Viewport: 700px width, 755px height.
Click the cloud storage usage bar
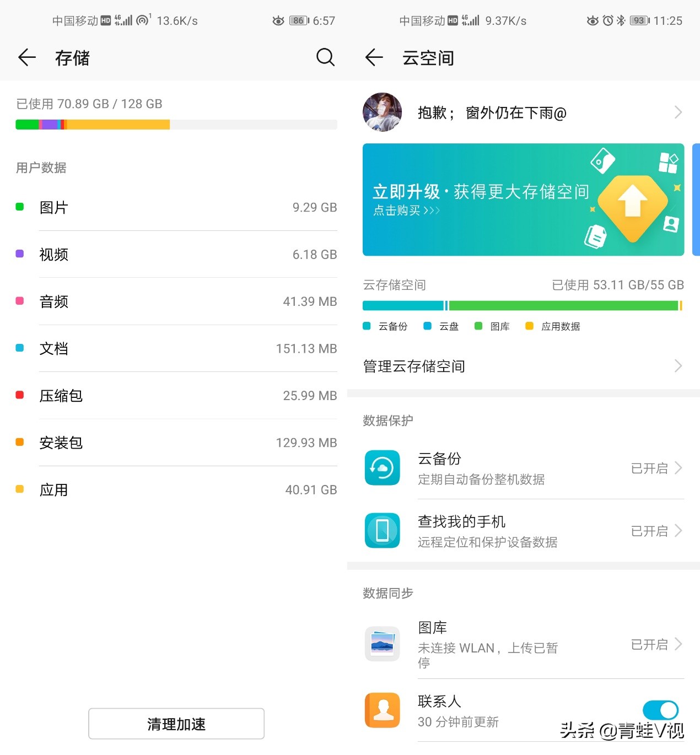(x=523, y=304)
